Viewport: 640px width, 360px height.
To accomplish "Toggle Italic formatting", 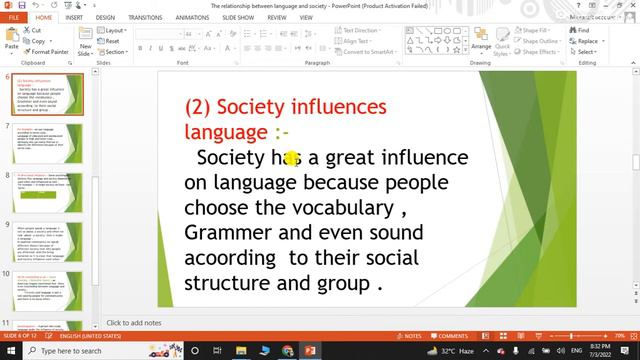I will (150, 49).
